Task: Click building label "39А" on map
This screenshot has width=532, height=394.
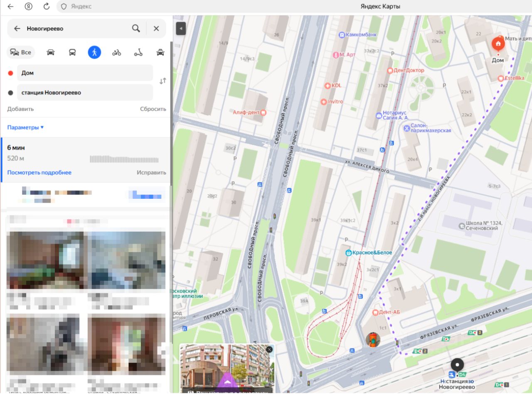Action: click(x=304, y=301)
